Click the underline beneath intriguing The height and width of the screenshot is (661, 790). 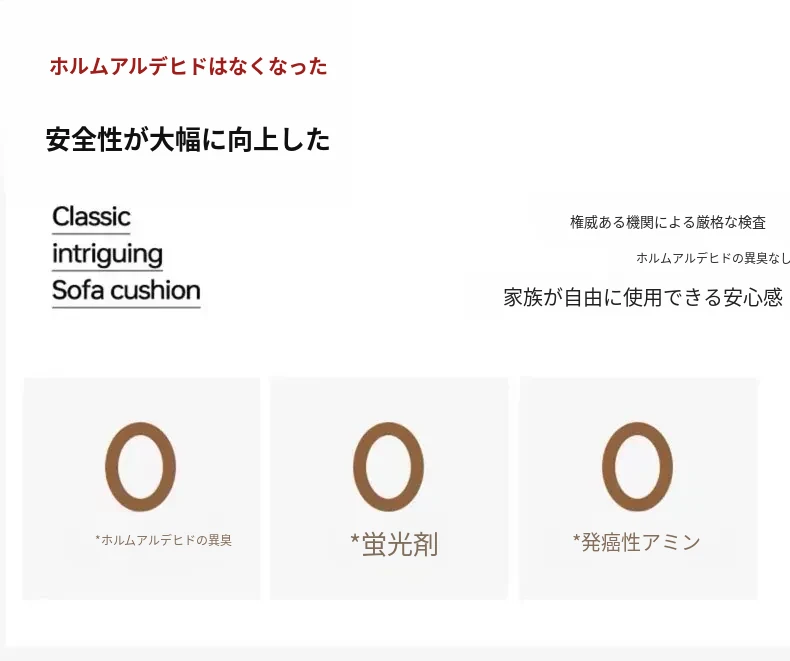pos(107,271)
